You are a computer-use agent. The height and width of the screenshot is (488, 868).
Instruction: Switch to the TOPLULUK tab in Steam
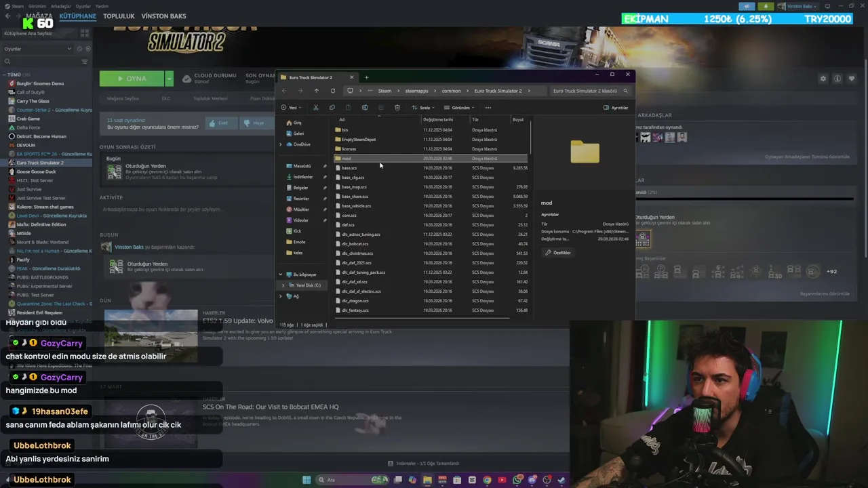click(119, 16)
